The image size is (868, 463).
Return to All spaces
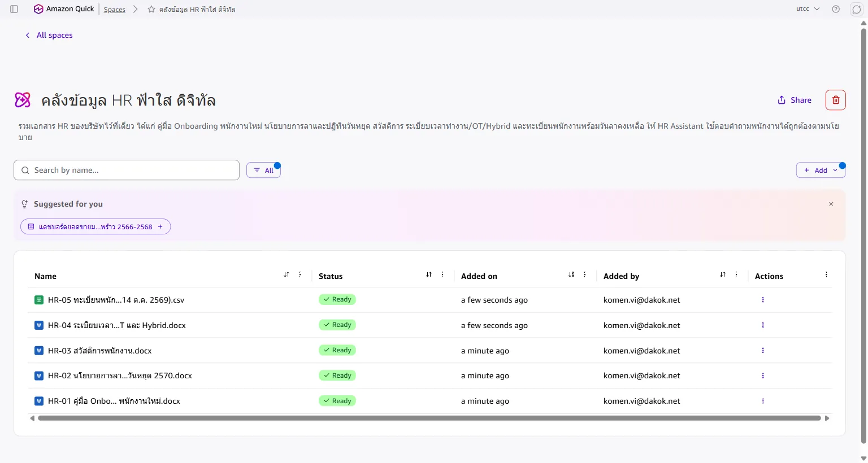point(49,35)
